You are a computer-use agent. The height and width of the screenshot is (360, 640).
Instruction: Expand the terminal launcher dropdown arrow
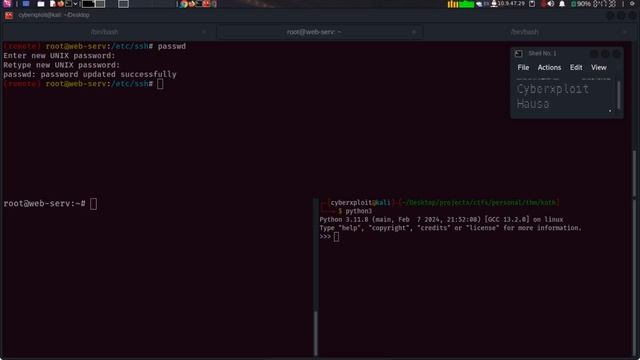point(76,4)
